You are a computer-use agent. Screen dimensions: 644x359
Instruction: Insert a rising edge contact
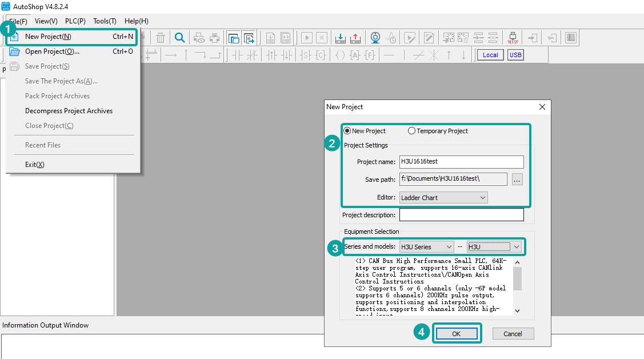click(271, 55)
